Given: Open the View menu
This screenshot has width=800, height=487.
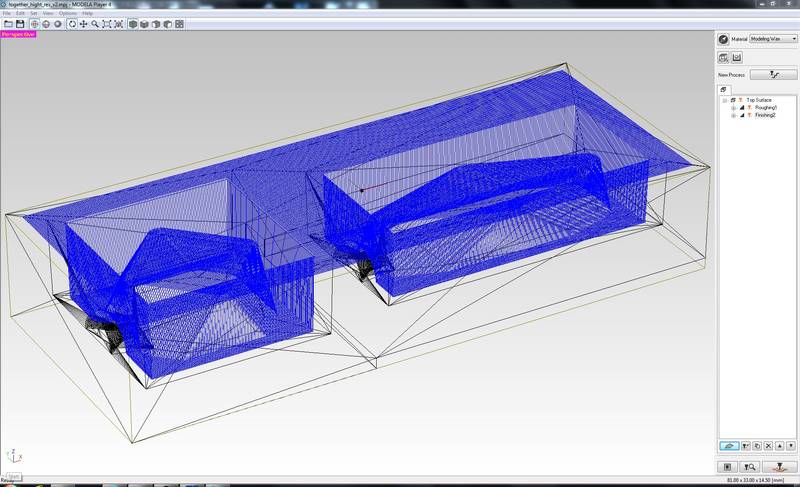Looking at the screenshot, I should click(48, 13).
